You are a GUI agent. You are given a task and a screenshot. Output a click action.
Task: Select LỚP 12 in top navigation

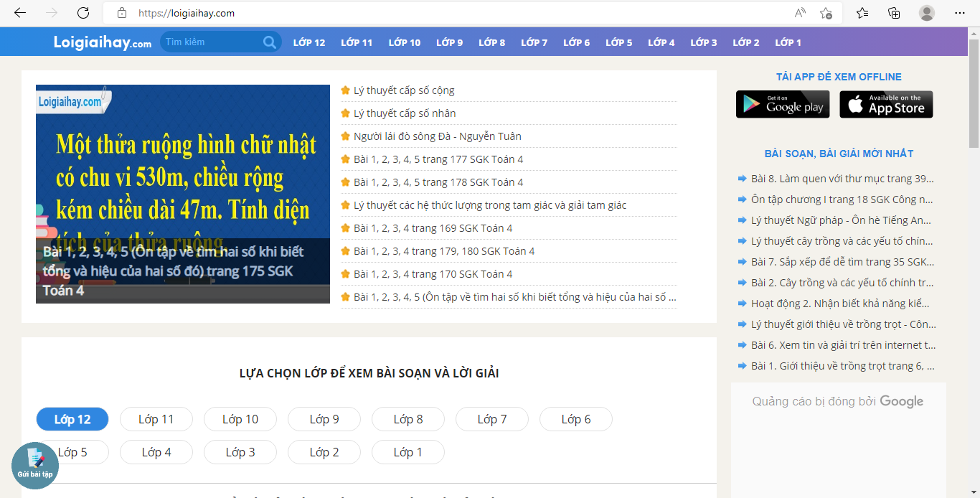(x=309, y=42)
